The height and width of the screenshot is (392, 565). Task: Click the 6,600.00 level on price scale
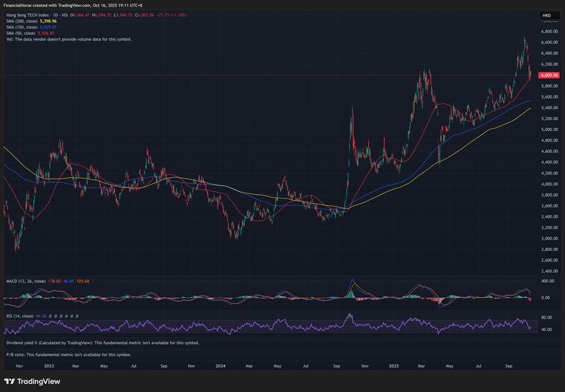(549, 42)
